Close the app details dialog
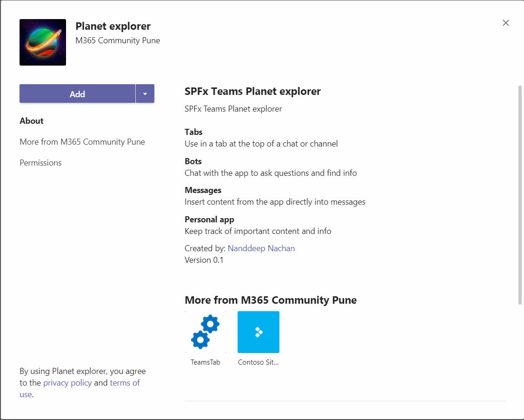 (x=506, y=23)
